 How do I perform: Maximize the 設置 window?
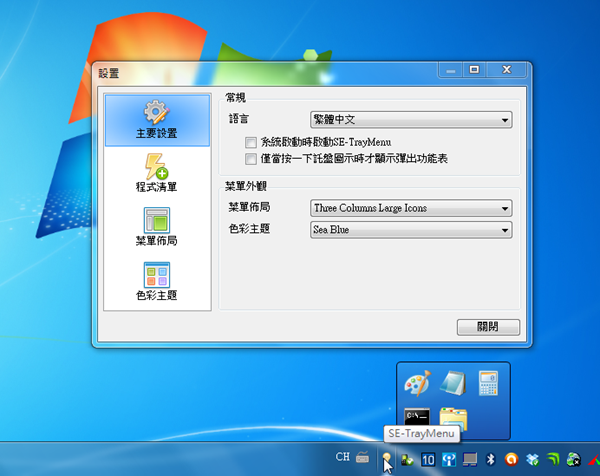click(474, 70)
